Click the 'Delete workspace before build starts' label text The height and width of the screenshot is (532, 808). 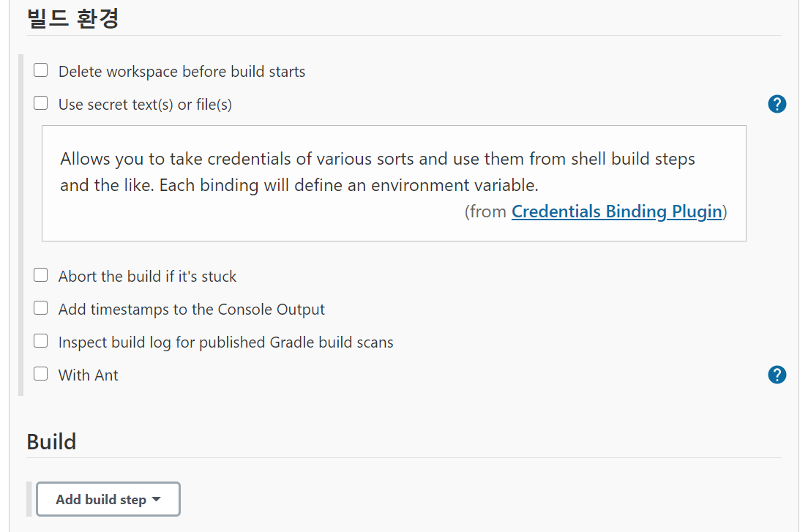(182, 72)
